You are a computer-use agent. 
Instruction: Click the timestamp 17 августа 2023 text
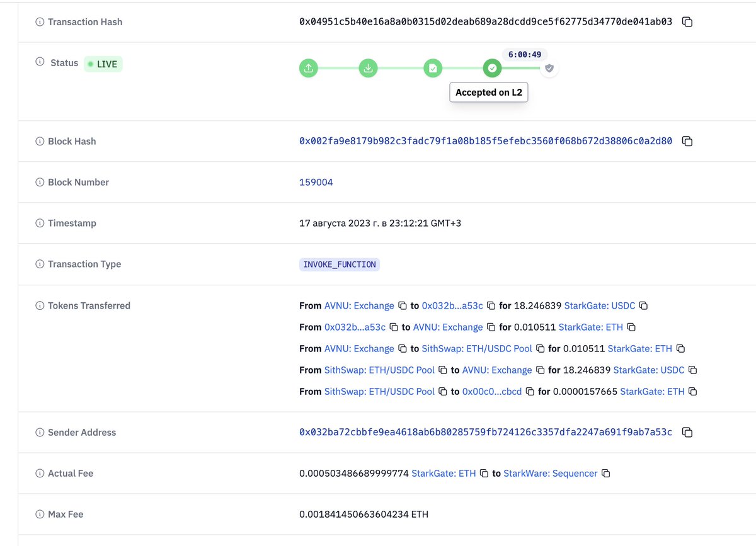(x=380, y=224)
